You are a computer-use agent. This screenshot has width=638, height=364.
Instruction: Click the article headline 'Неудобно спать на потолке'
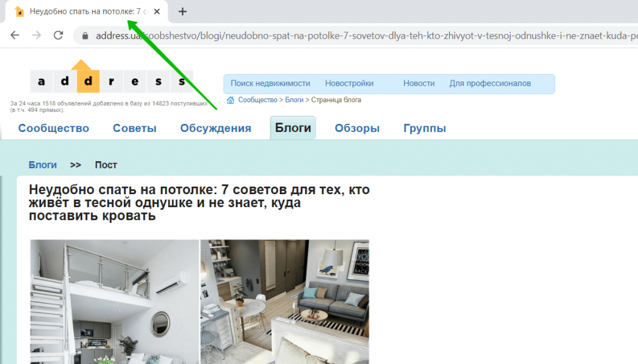[x=199, y=202]
